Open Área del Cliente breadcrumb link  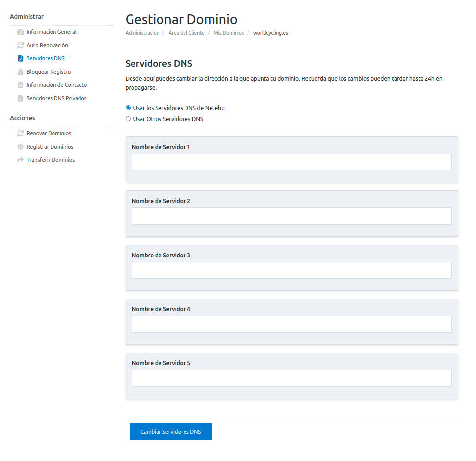(186, 33)
